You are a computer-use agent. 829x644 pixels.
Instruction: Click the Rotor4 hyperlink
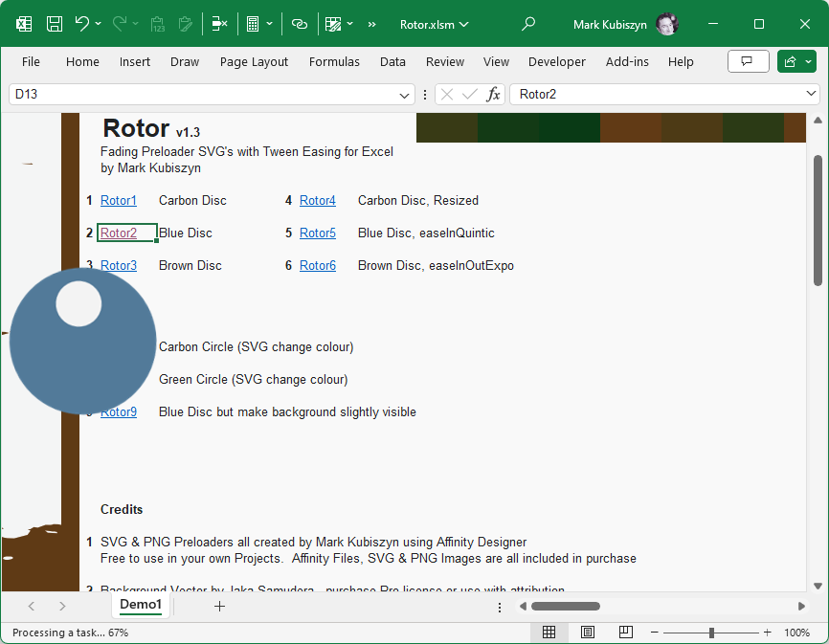coord(317,201)
